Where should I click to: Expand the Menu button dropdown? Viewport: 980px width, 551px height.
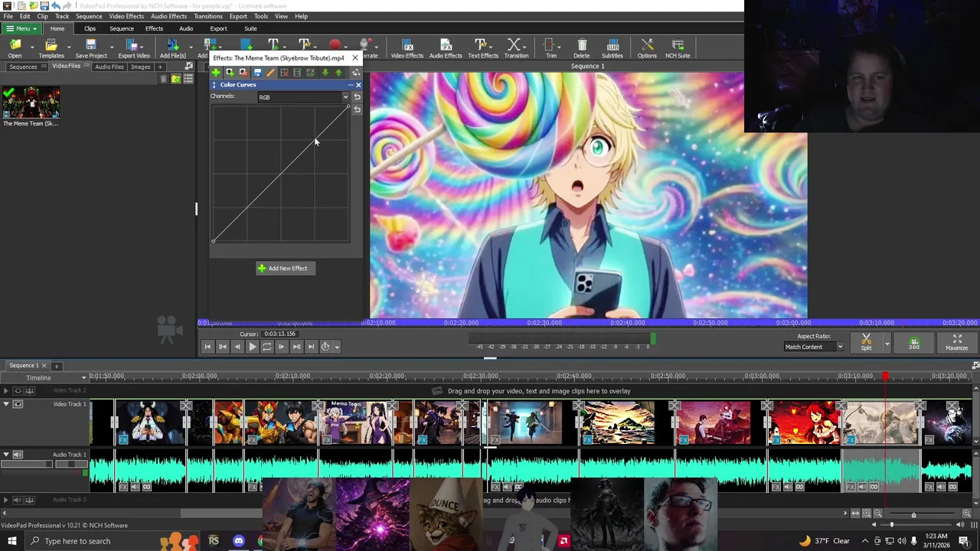[21, 28]
